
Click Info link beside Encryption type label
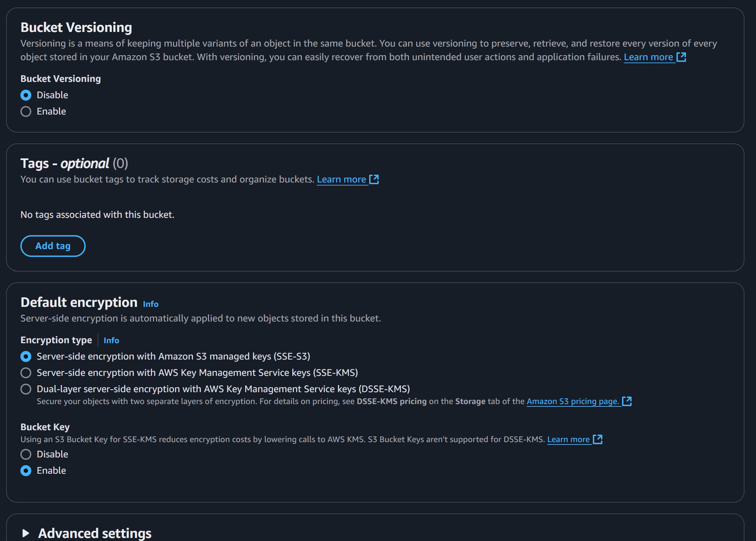[x=111, y=340]
